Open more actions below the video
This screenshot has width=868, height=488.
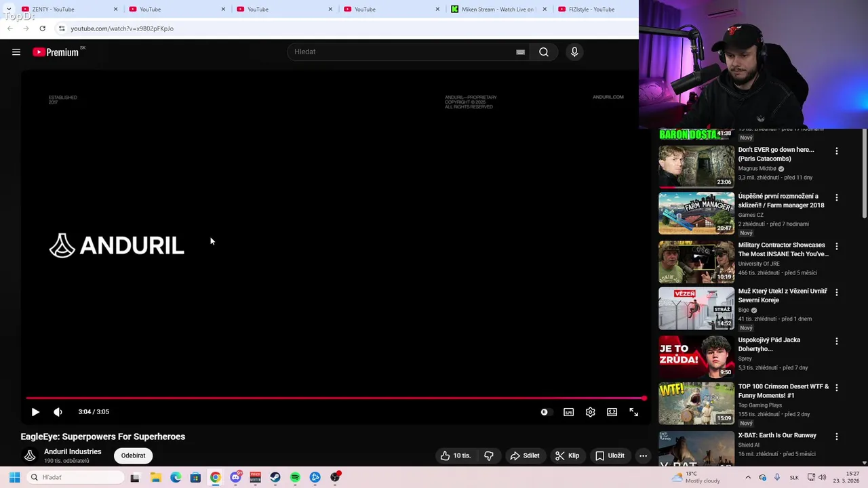[x=643, y=455]
